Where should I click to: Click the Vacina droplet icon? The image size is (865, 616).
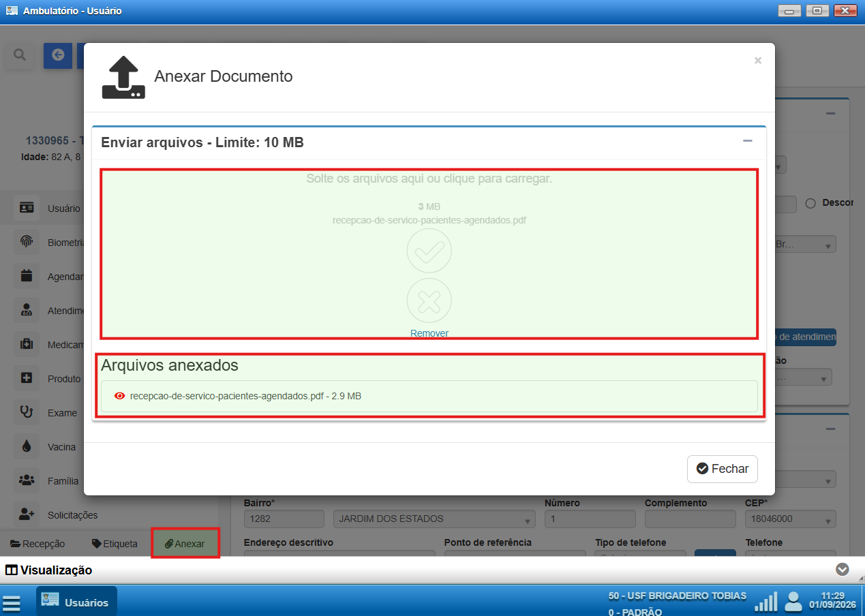pyautogui.click(x=27, y=446)
